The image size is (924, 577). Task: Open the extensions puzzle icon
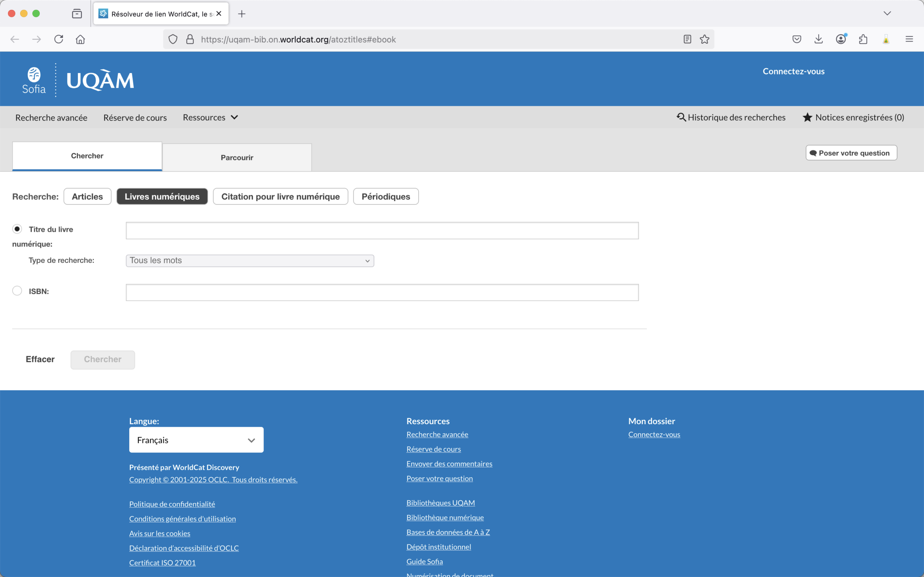[863, 39]
